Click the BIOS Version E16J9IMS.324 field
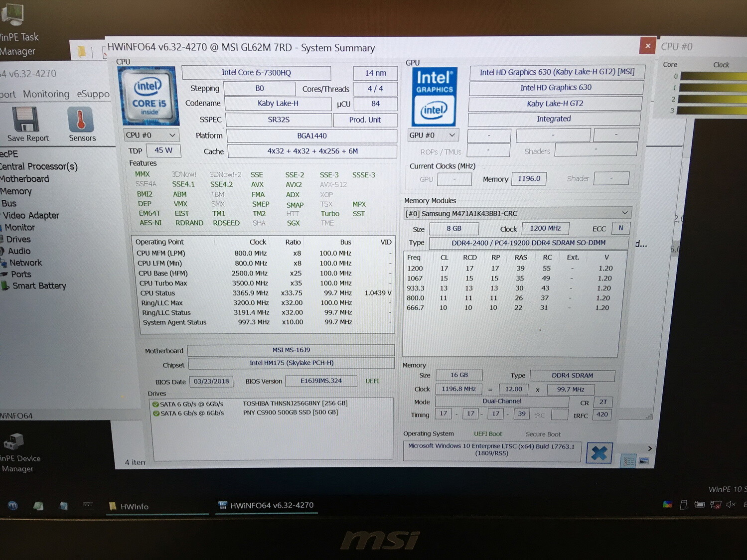The width and height of the screenshot is (747, 560). pos(321,381)
